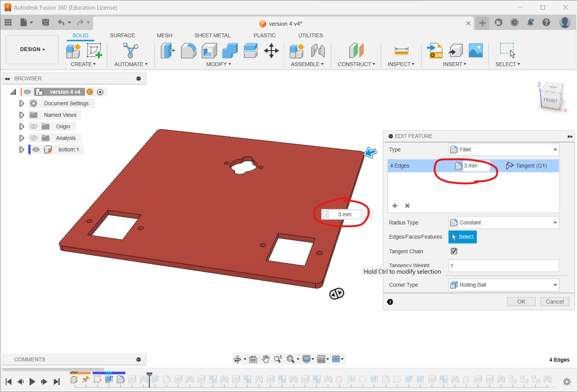Select the Shell tool icon
The height and width of the screenshot is (392, 577).
pos(209,51)
